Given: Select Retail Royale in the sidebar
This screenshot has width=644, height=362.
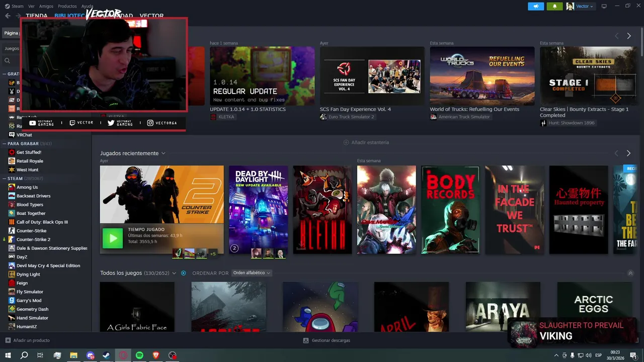Looking at the screenshot, I should [30, 161].
